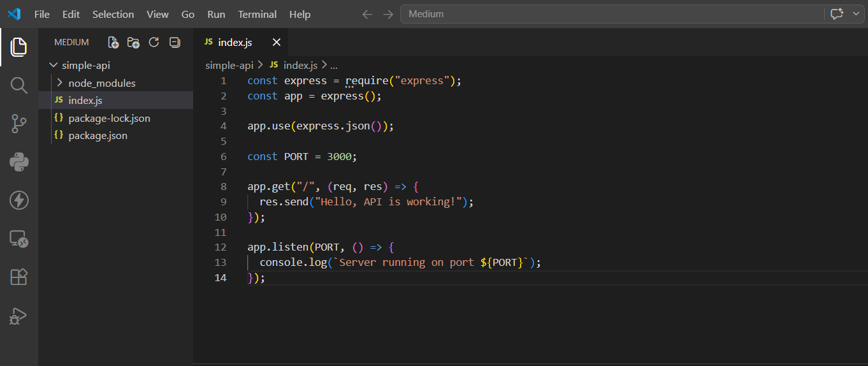Close the index.js editor tab
Screen dimensions: 868x366
click(x=277, y=43)
